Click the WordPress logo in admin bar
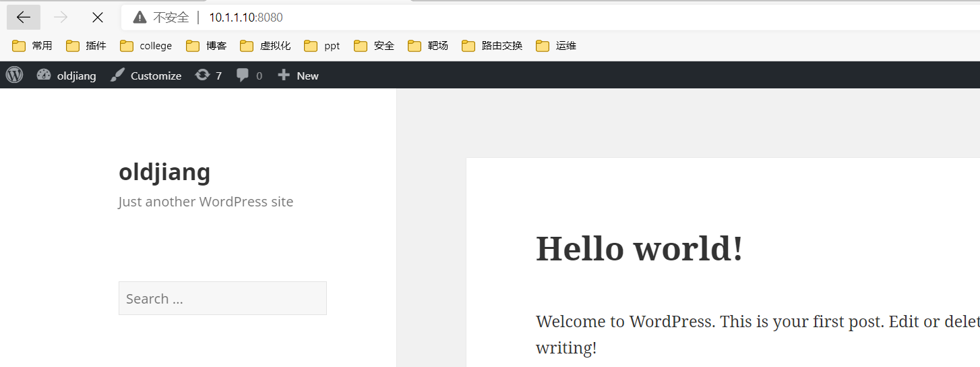The width and height of the screenshot is (980, 367). (x=14, y=75)
